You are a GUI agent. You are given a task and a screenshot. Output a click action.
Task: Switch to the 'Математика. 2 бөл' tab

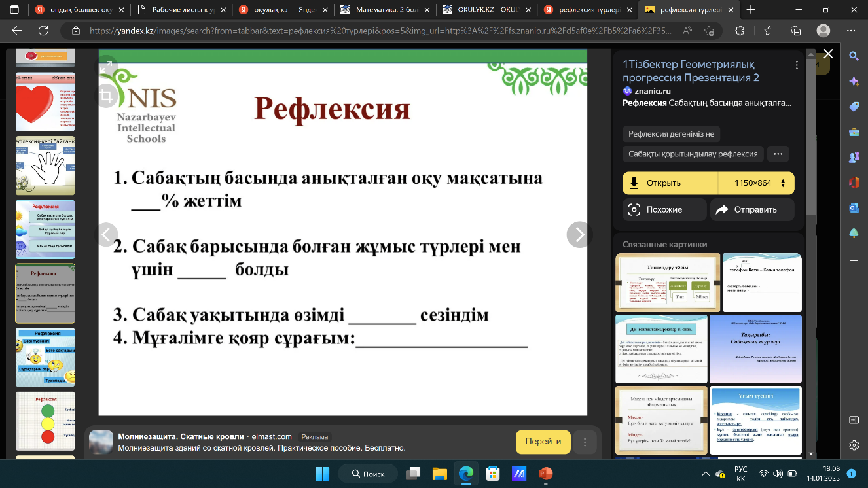click(384, 10)
